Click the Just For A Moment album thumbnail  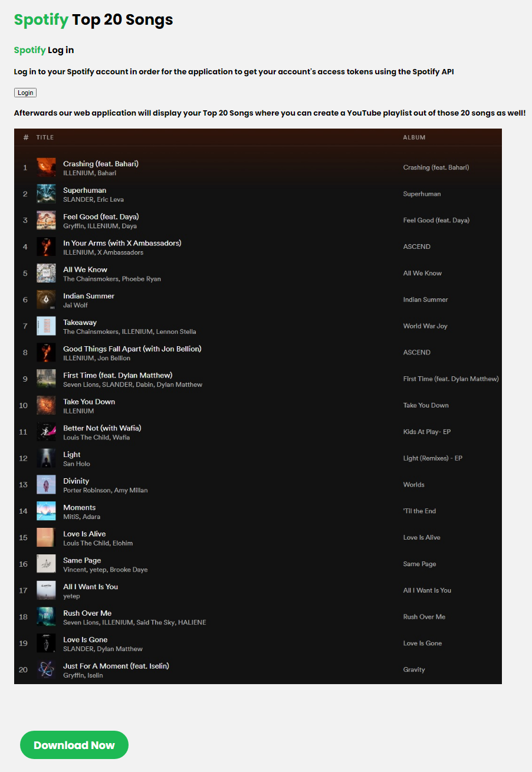[x=46, y=670]
